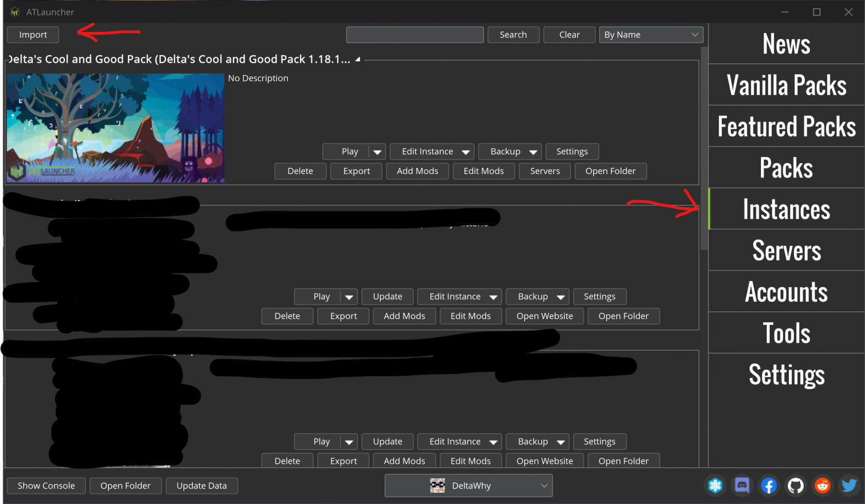This screenshot has width=865, height=504.
Task: Open the GitHub icon
Action: (x=795, y=485)
